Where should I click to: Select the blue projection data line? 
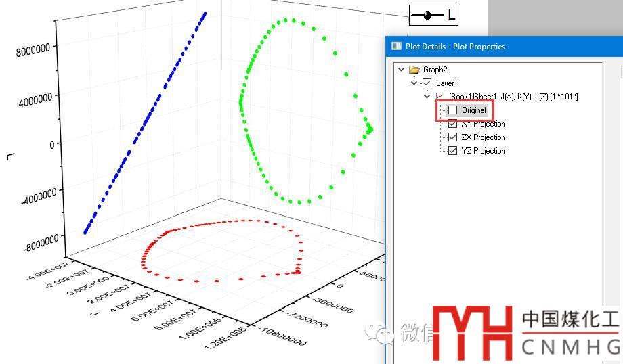pos(144,122)
